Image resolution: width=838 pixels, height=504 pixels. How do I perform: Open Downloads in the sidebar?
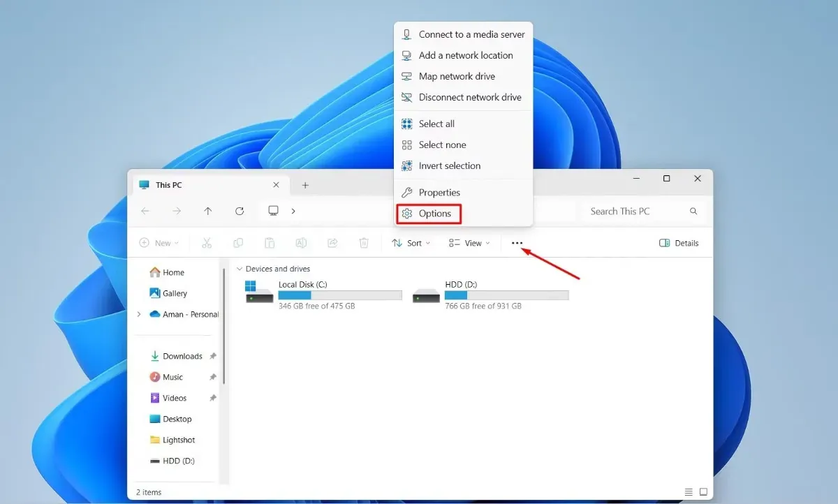[182, 356]
